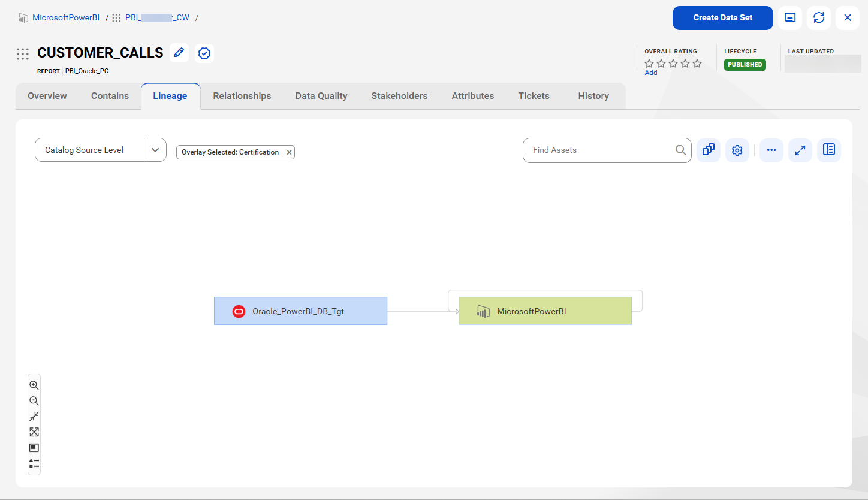Click the drag-handle dots beside CUSTOMER_CALLS
Viewport: 868px width, 500px height.
click(x=23, y=54)
